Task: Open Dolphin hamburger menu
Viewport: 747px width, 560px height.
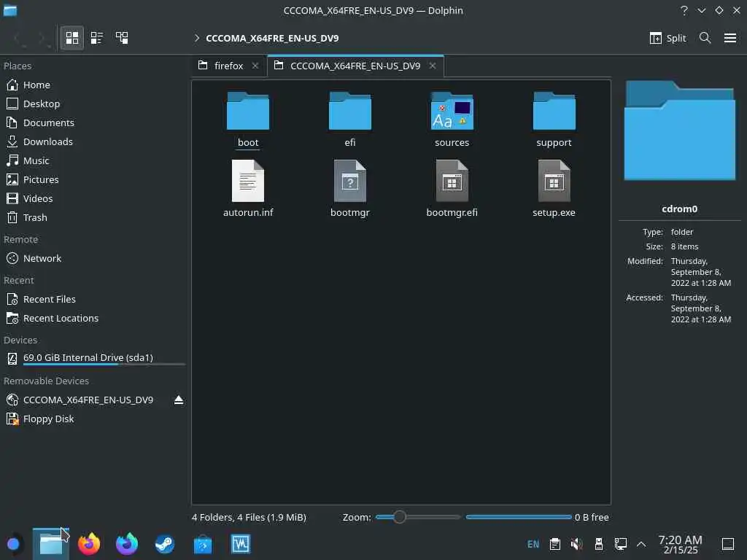Action: tap(729, 38)
